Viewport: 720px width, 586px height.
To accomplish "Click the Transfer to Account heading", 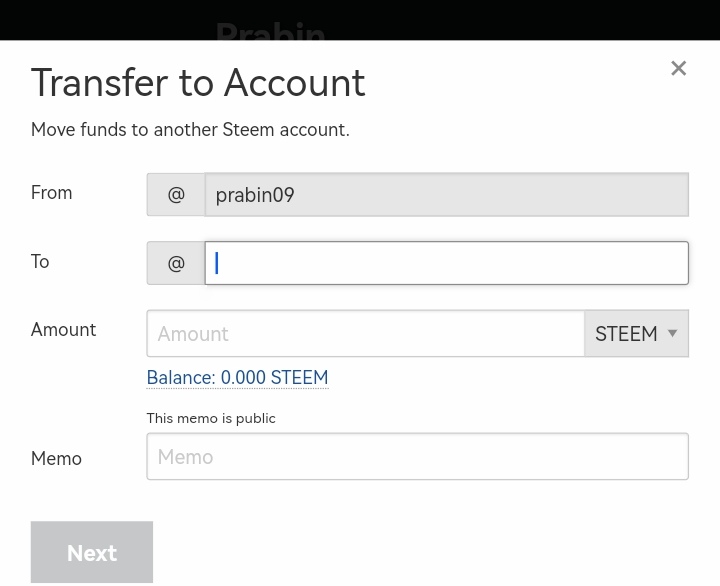I will click(x=198, y=82).
